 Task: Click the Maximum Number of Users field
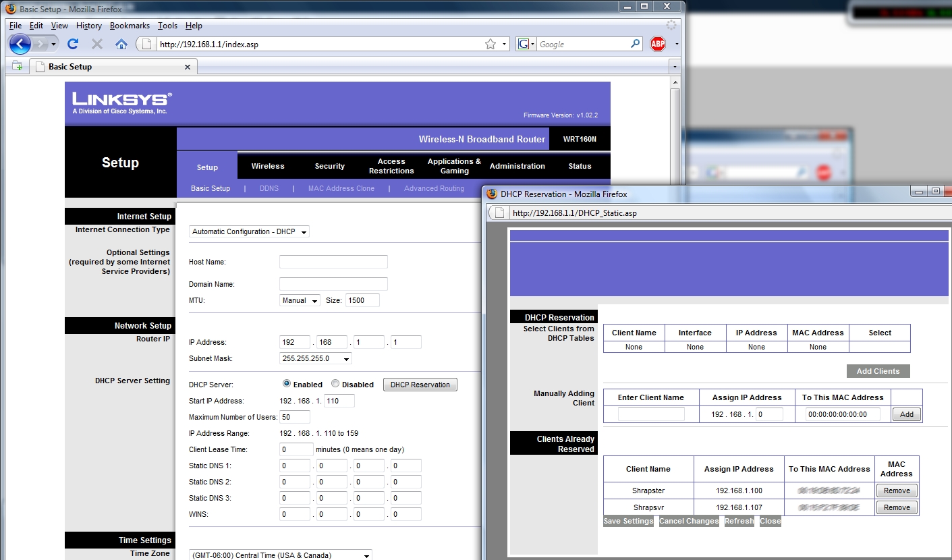point(295,417)
